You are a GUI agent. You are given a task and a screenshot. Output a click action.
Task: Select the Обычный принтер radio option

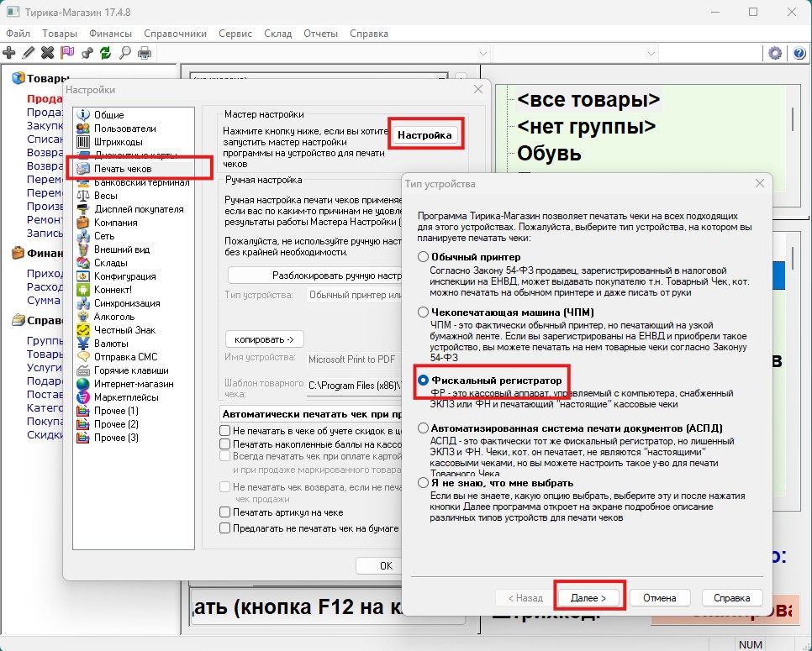pyautogui.click(x=424, y=257)
